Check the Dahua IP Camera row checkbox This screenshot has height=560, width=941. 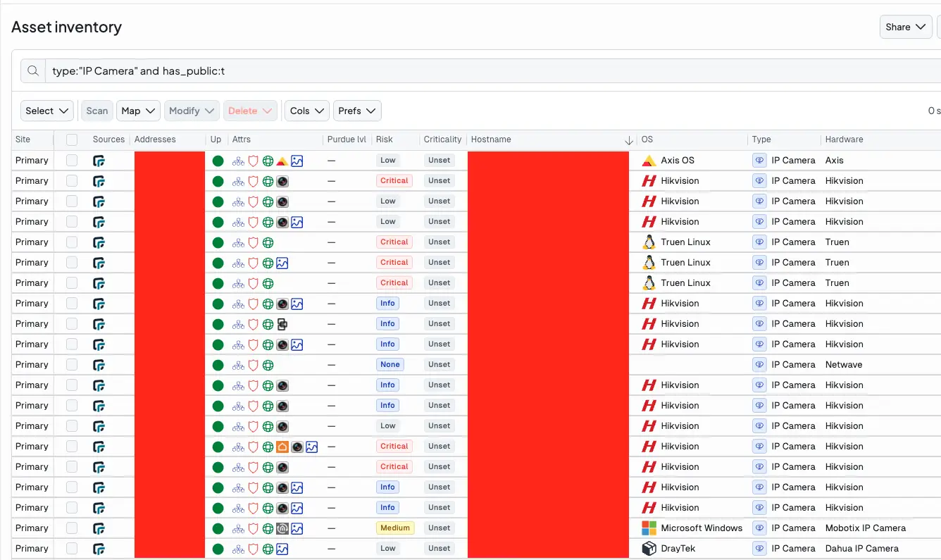click(x=72, y=549)
